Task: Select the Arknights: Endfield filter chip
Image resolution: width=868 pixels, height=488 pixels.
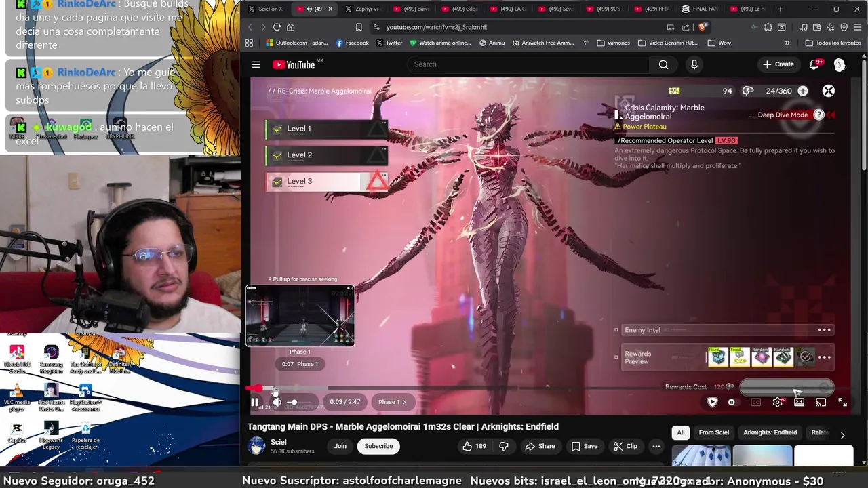Action: (770, 432)
